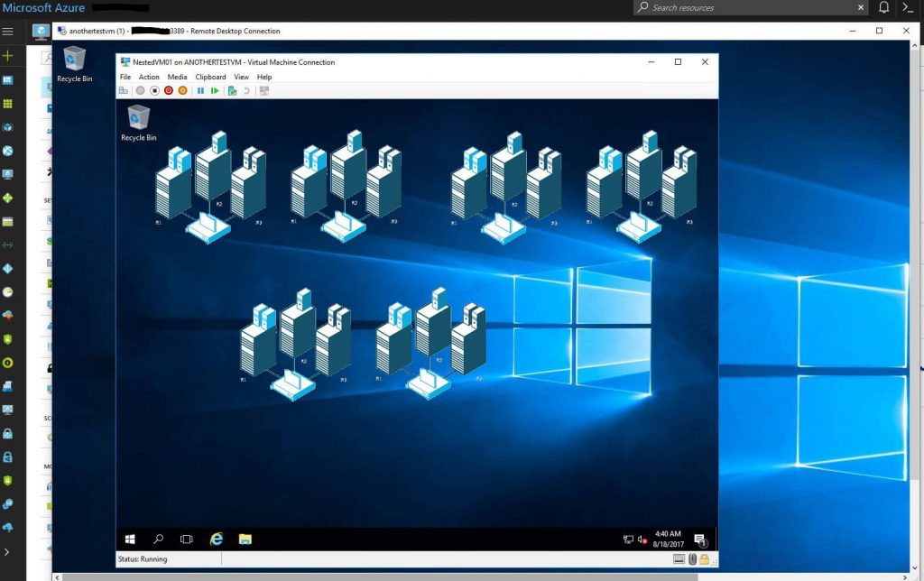The image size is (924, 581).
Task: Click the nested VM Start button
Action: [x=130, y=539]
